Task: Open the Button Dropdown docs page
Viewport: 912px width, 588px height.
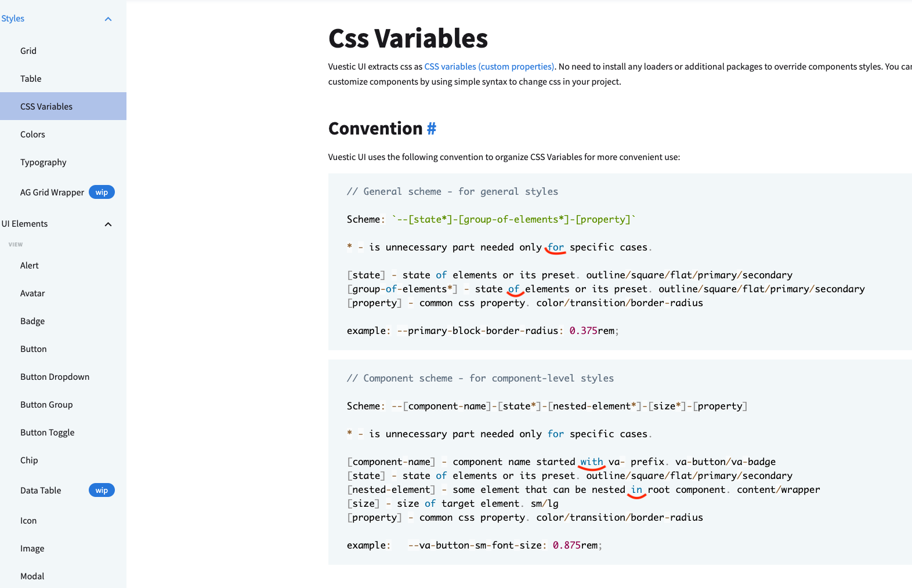Action: [x=55, y=376]
